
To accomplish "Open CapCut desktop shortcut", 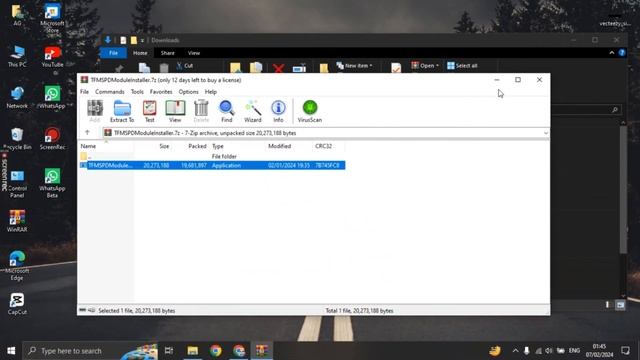I will [17, 304].
